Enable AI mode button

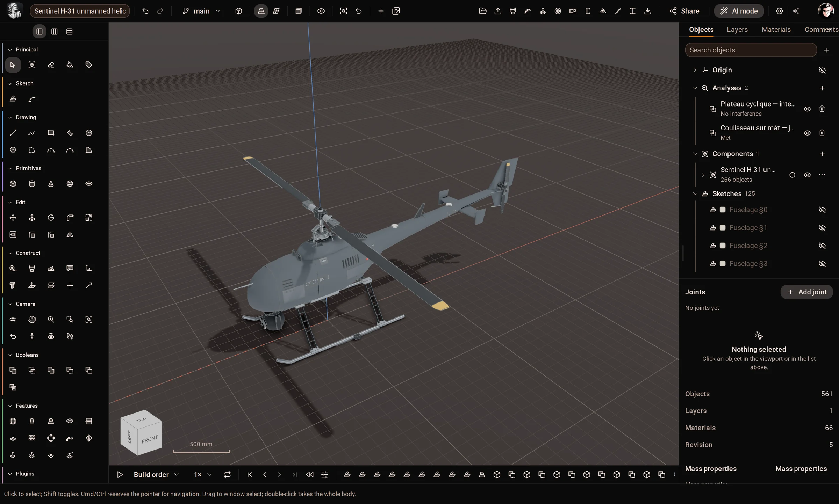(739, 11)
